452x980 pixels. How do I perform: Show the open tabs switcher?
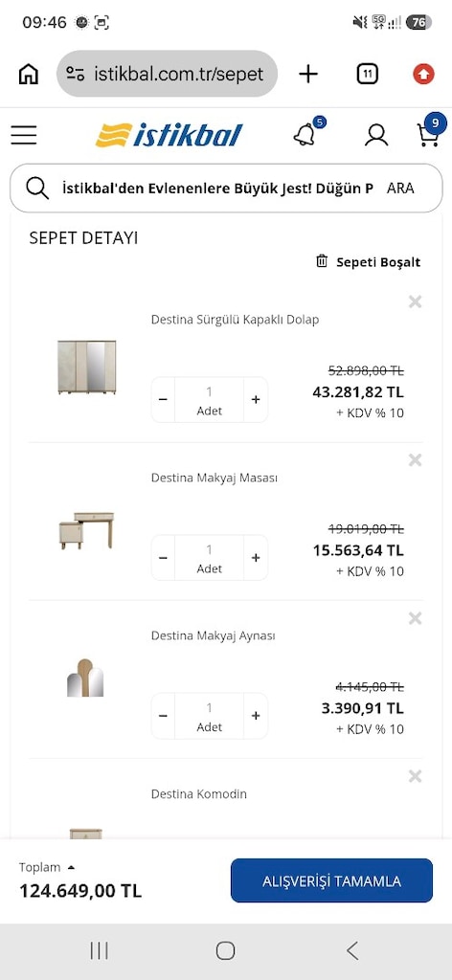368,75
